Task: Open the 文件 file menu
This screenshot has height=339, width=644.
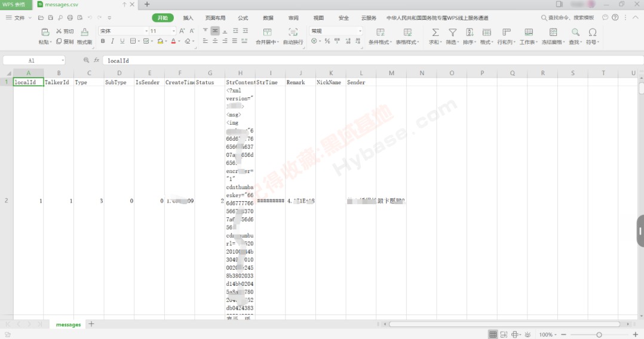Action: pyautogui.click(x=19, y=18)
